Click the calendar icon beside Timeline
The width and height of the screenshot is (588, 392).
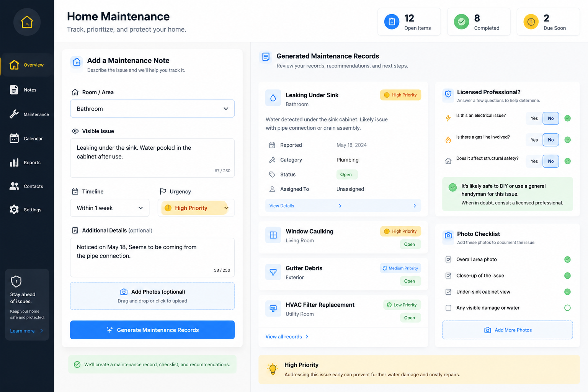(75, 191)
